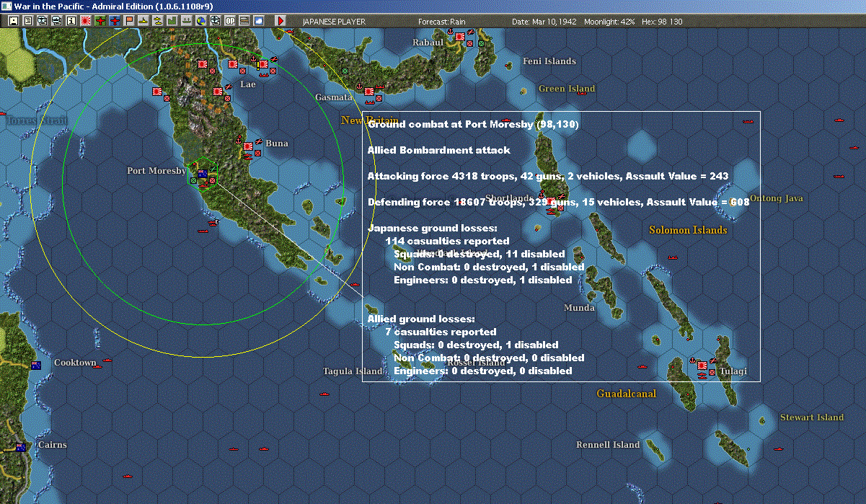Click the OP button in the toolbar
Screen dimensions: 866x504
[229, 21]
